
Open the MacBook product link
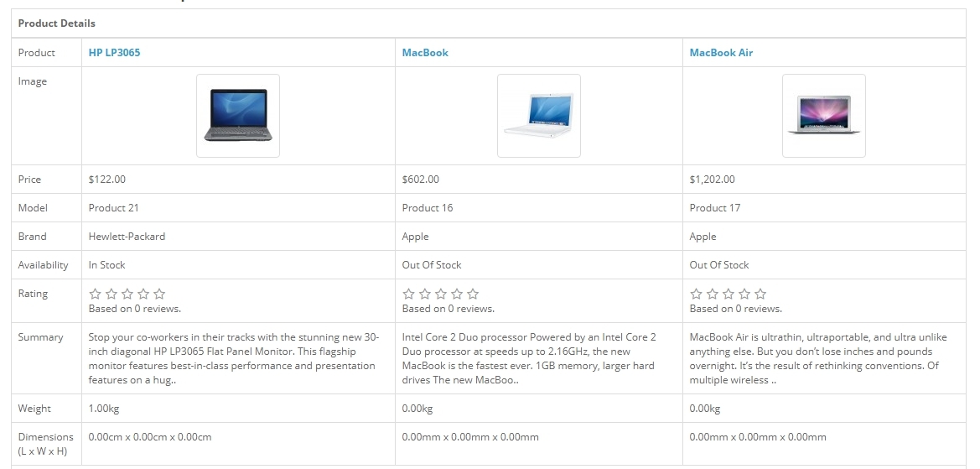425,53
